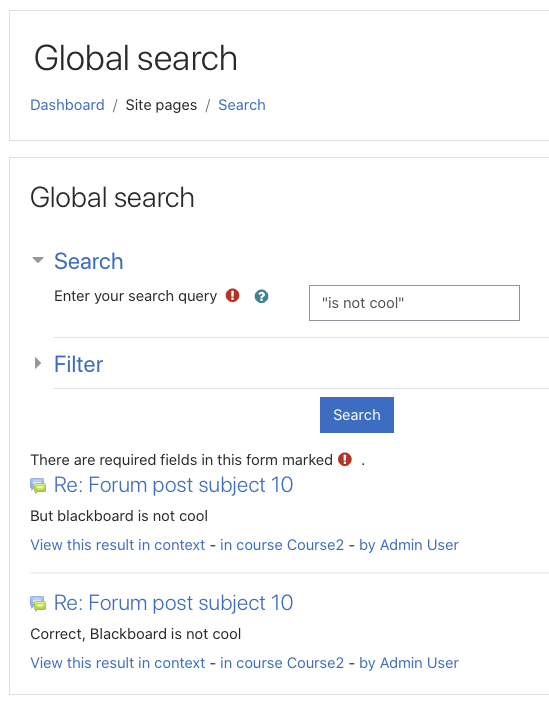
Task: Open Admin User profile in second result
Action: point(409,663)
